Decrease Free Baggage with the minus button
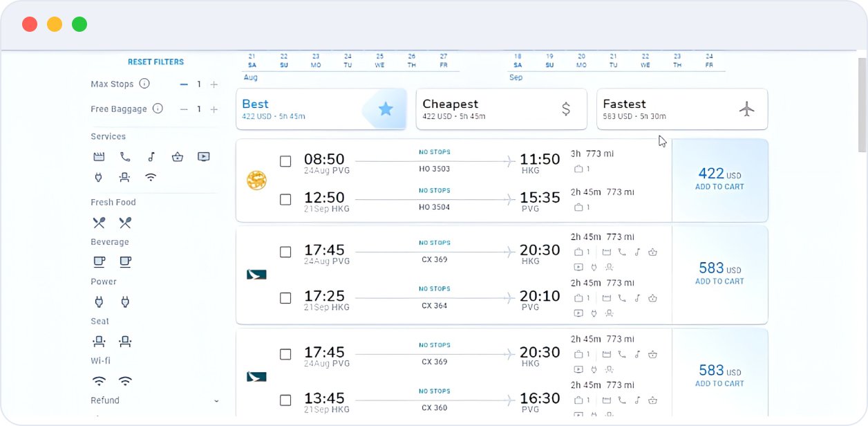This screenshot has width=868, height=426. tap(184, 109)
